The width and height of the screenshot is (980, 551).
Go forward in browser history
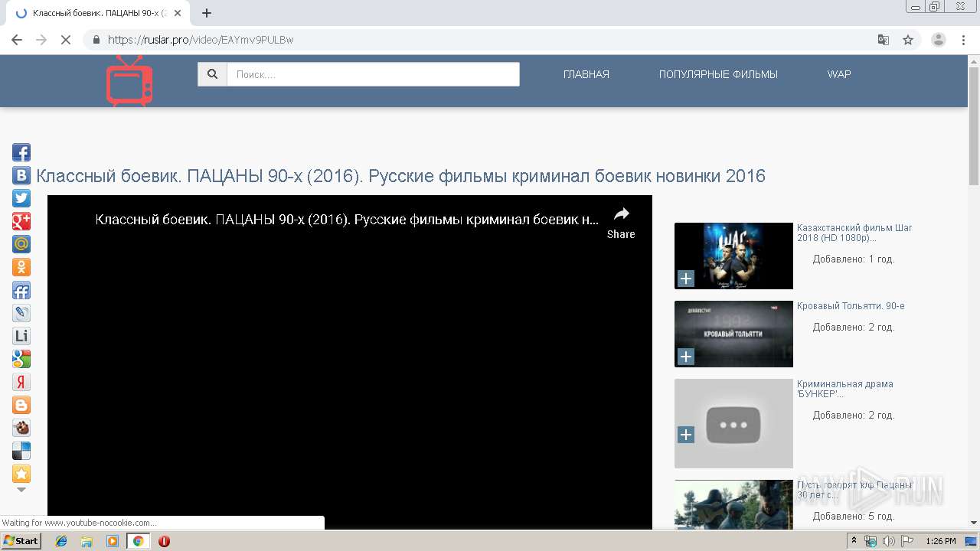(x=41, y=40)
